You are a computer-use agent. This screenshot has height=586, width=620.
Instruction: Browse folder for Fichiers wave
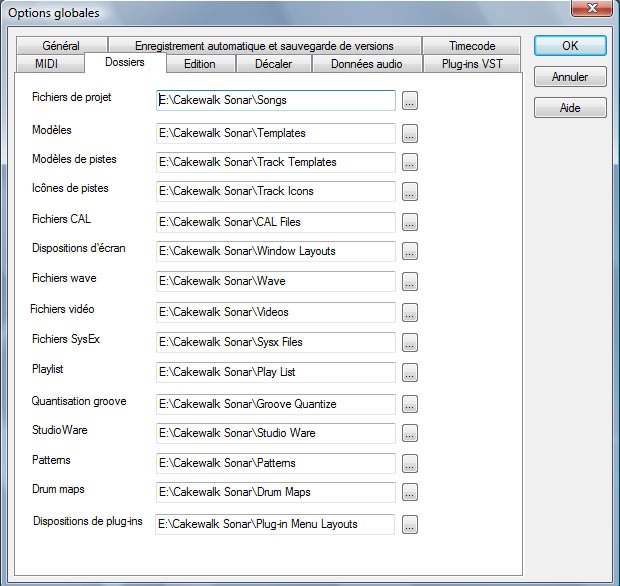tap(410, 281)
